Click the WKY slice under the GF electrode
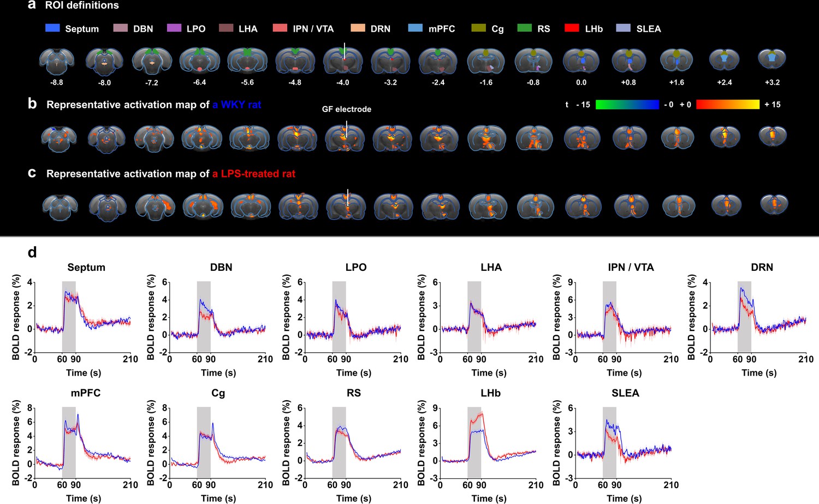 (345, 138)
